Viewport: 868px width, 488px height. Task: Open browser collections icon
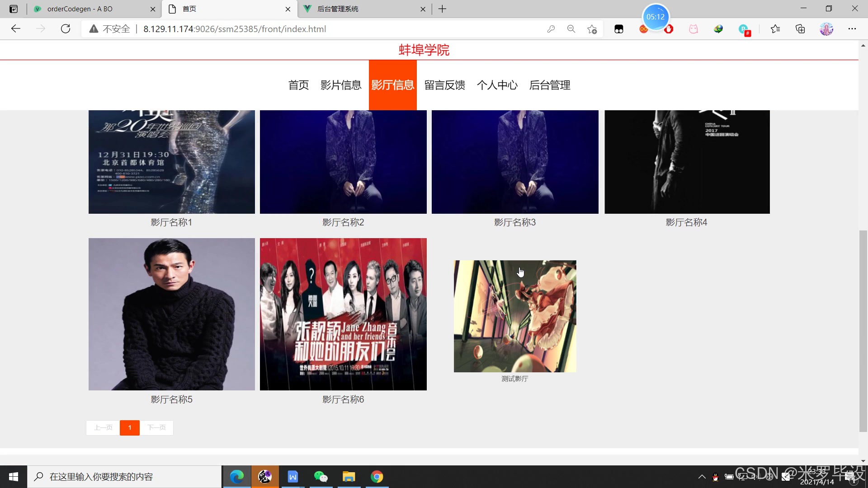tap(800, 29)
